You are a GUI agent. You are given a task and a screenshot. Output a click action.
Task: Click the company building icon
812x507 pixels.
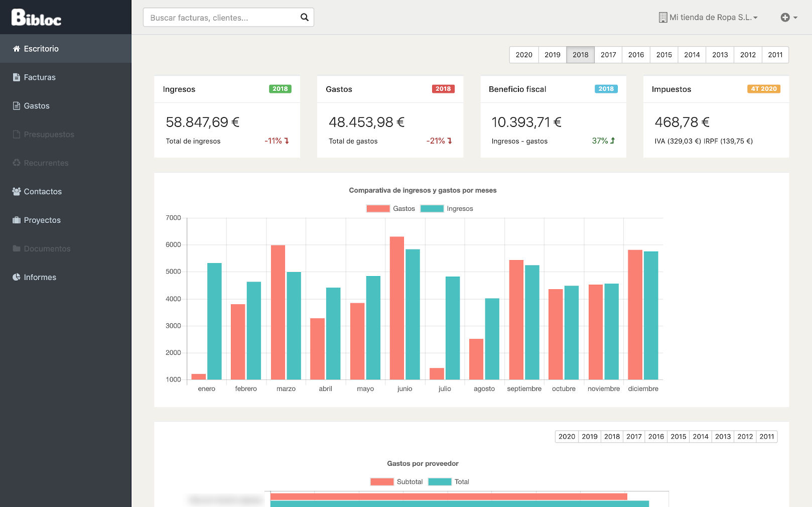coord(663,18)
